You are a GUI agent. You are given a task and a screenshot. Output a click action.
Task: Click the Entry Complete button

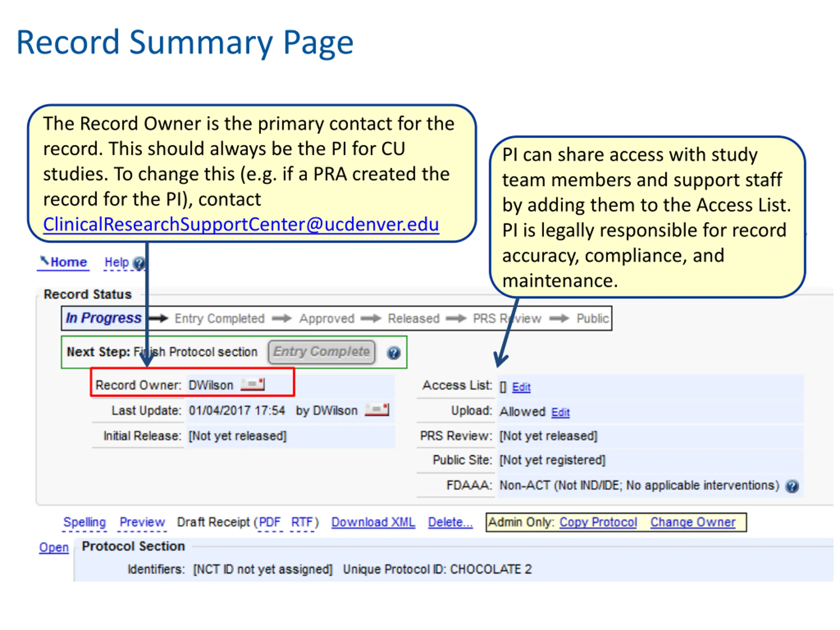[321, 352]
